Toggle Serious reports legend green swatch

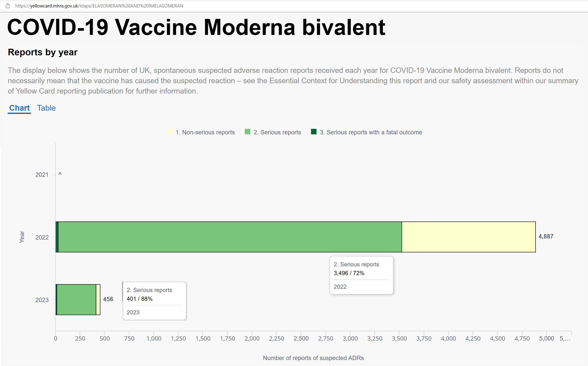(x=247, y=132)
